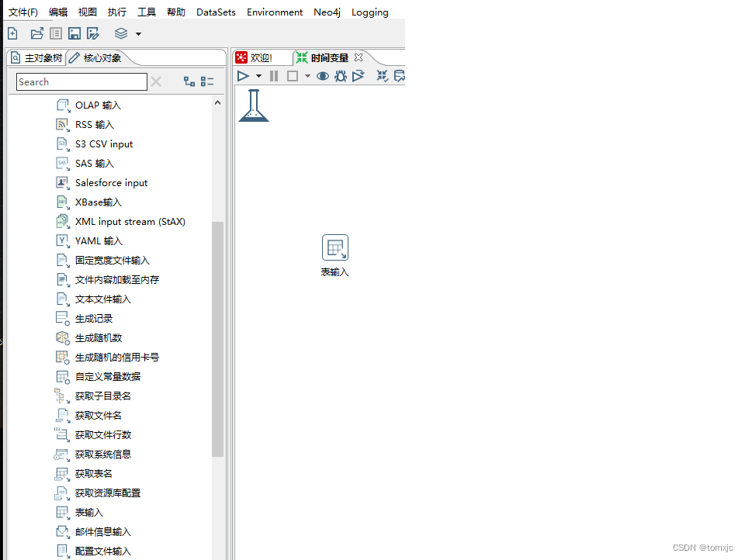Image resolution: width=745 pixels, height=560 pixels.
Task: Open the DataSets menu
Action: [x=215, y=12]
